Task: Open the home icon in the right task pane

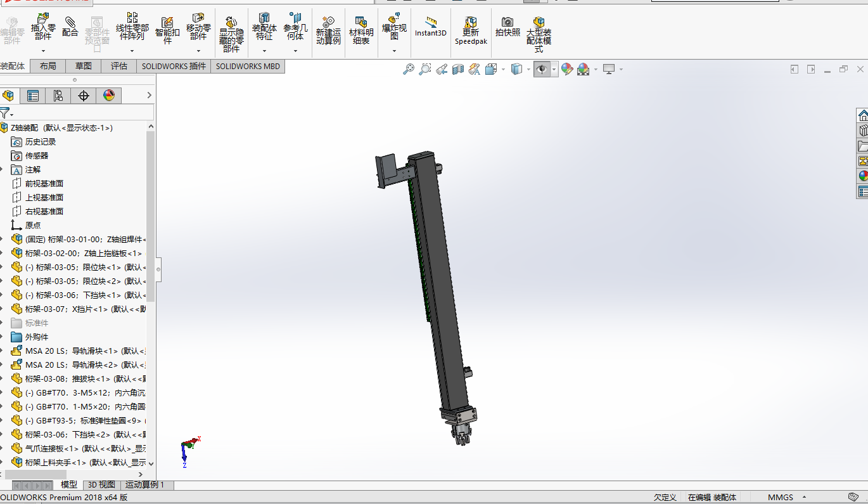Action: [x=863, y=115]
